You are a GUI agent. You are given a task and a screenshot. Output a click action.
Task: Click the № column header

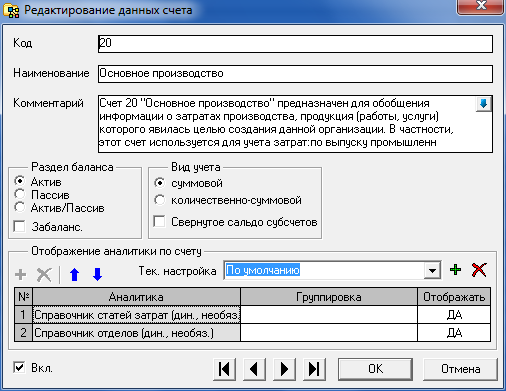[x=23, y=297]
